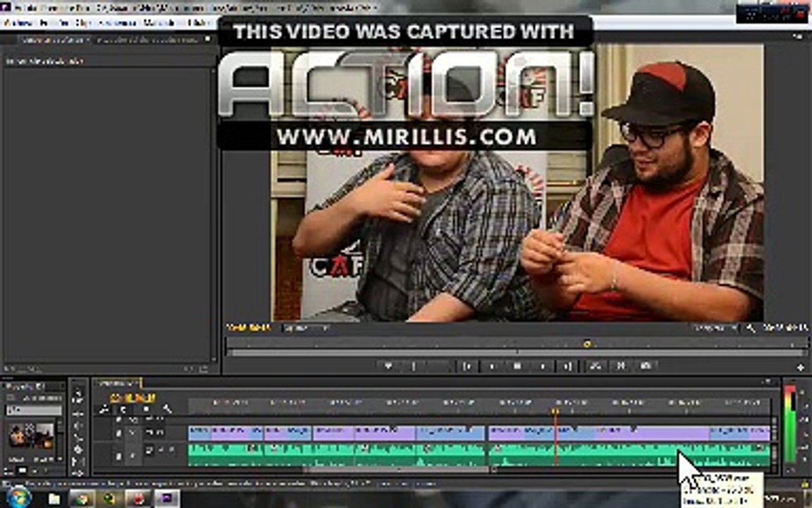Click Step Forward one frame button
The image size is (812, 508).
[543, 366]
